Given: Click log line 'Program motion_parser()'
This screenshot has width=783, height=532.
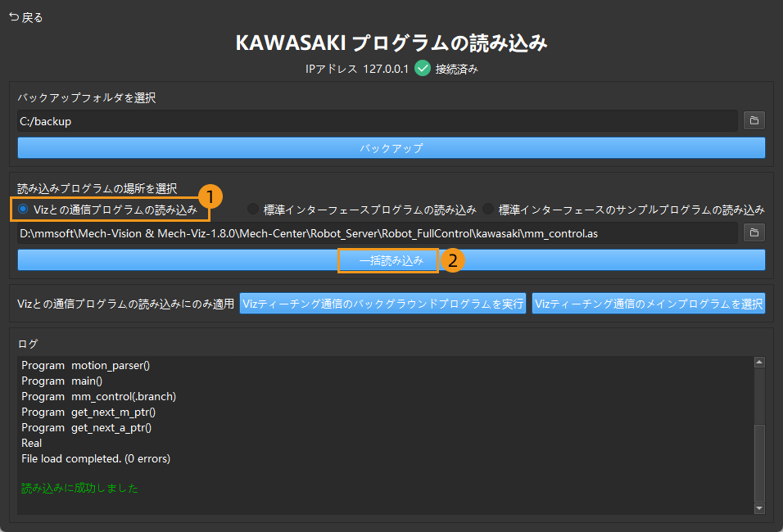Looking at the screenshot, I should [x=85, y=365].
